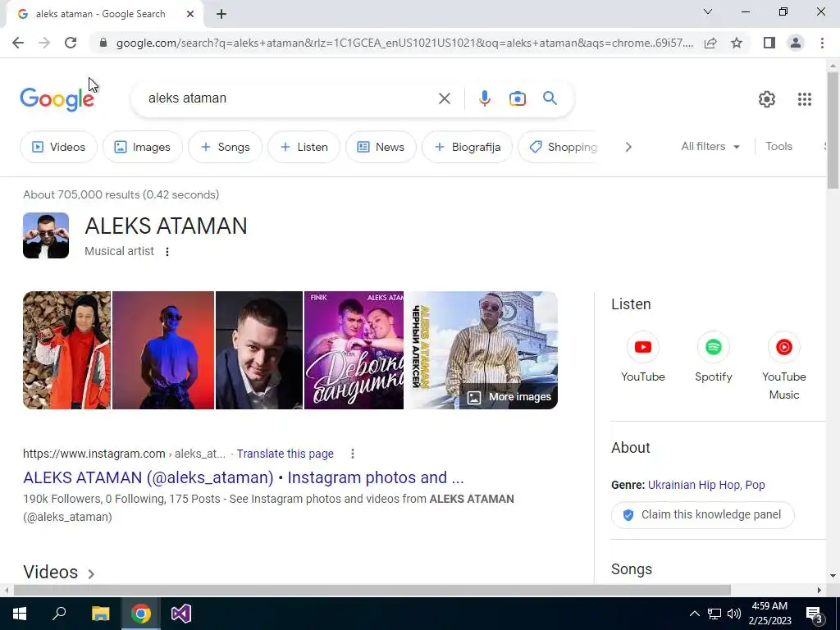Open Windows taskbar search
840x630 pixels.
pyautogui.click(x=59, y=614)
